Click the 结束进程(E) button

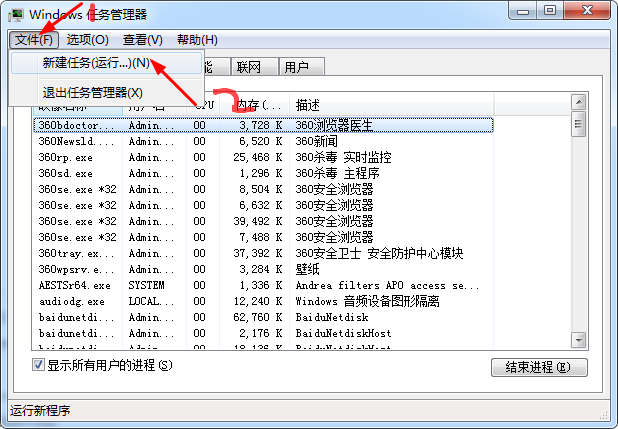pos(539,367)
